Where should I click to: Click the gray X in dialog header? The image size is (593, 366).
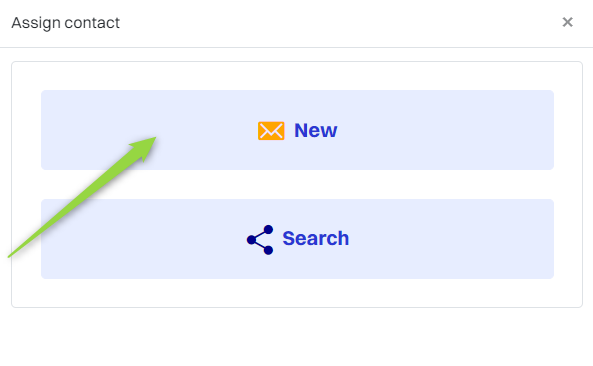click(567, 22)
